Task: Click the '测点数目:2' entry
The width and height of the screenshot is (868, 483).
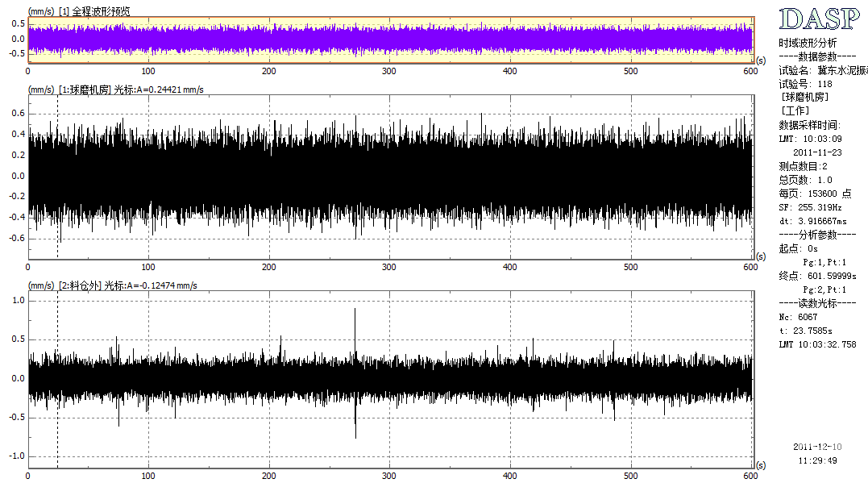Action: 803,166
